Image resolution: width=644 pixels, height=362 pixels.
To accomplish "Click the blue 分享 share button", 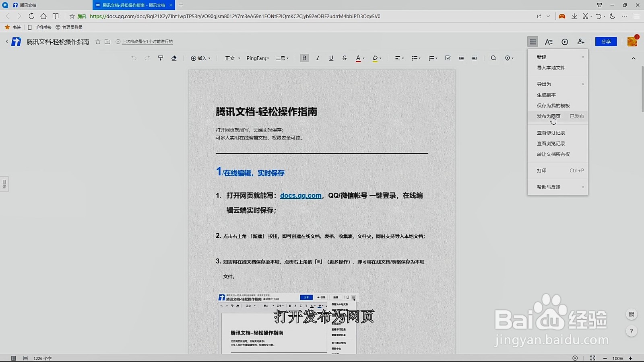I will pos(606,41).
